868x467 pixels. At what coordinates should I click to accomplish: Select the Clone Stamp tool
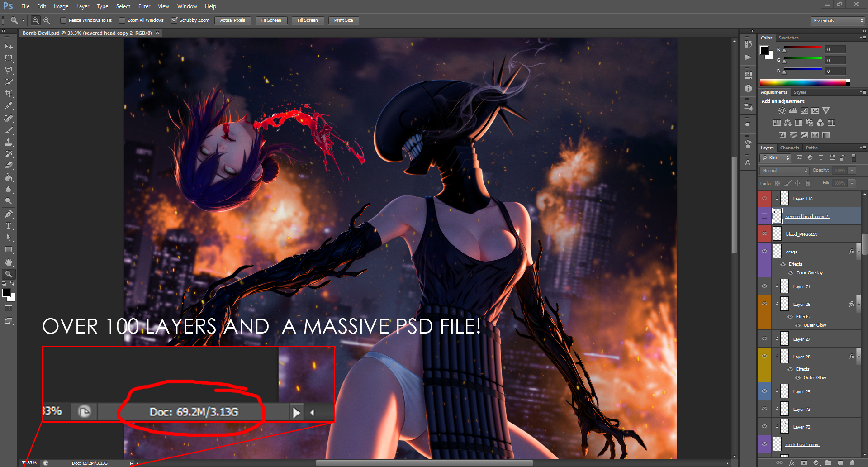(x=9, y=142)
